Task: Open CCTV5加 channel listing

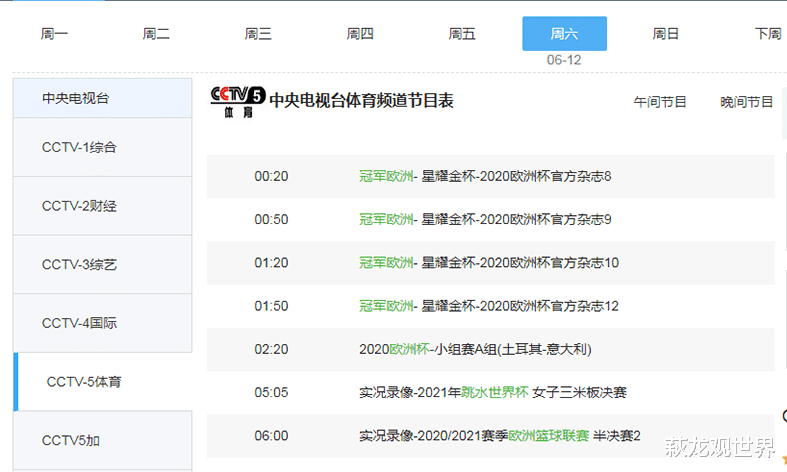Action: (102, 440)
